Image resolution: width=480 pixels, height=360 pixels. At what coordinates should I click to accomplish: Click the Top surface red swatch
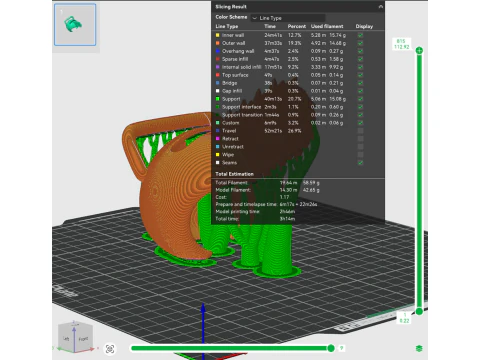point(218,75)
